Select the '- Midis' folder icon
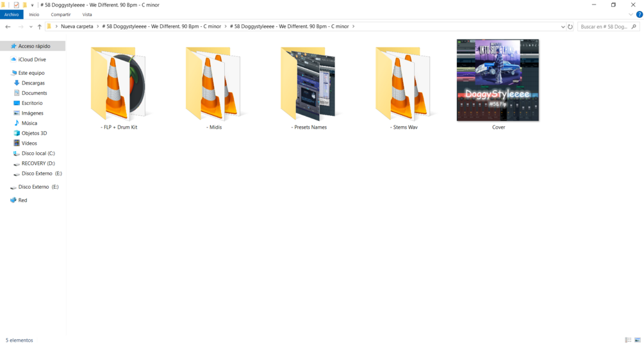Screen dimensions: 644x345 pyautogui.click(x=213, y=84)
